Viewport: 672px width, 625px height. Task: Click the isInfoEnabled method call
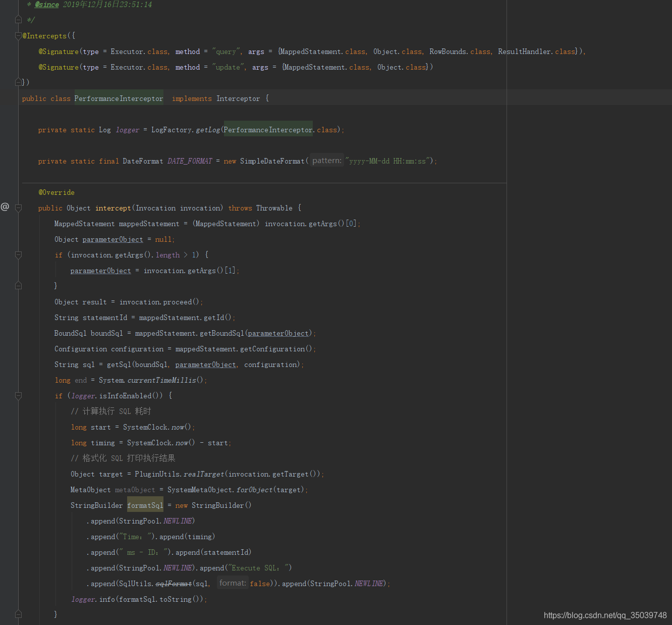click(125, 396)
